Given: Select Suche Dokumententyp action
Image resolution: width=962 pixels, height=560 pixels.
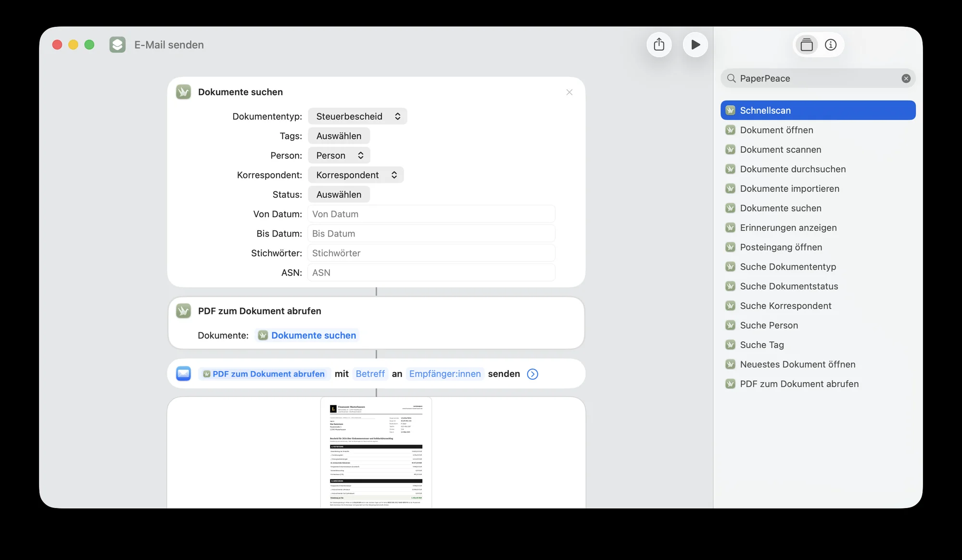Looking at the screenshot, I should coord(818,267).
